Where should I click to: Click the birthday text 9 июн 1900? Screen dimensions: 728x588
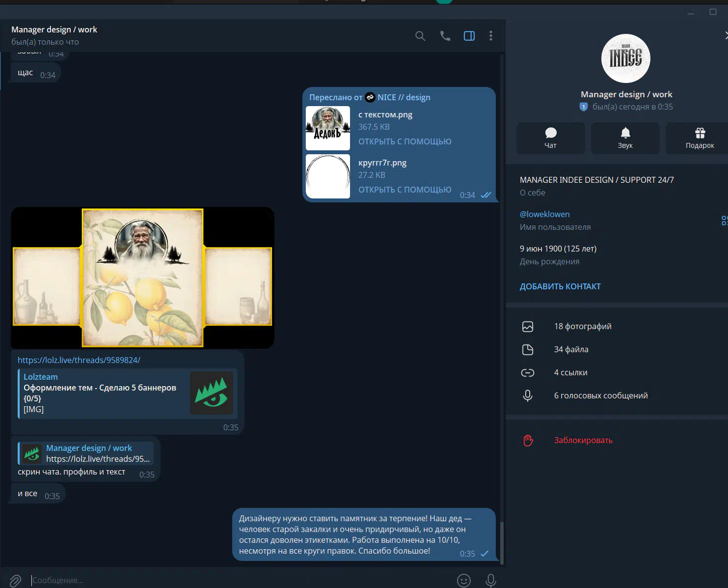pyautogui.click(x=558, y=249)
